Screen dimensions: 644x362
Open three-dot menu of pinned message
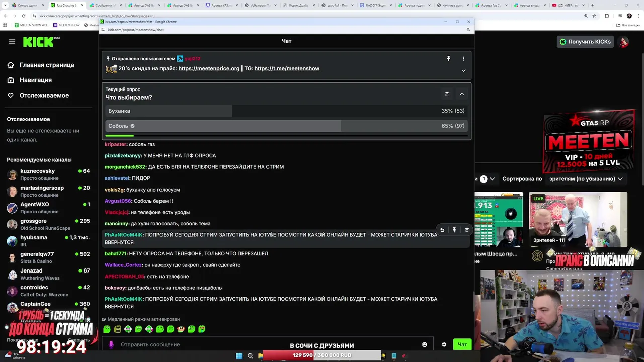(464, 59)
